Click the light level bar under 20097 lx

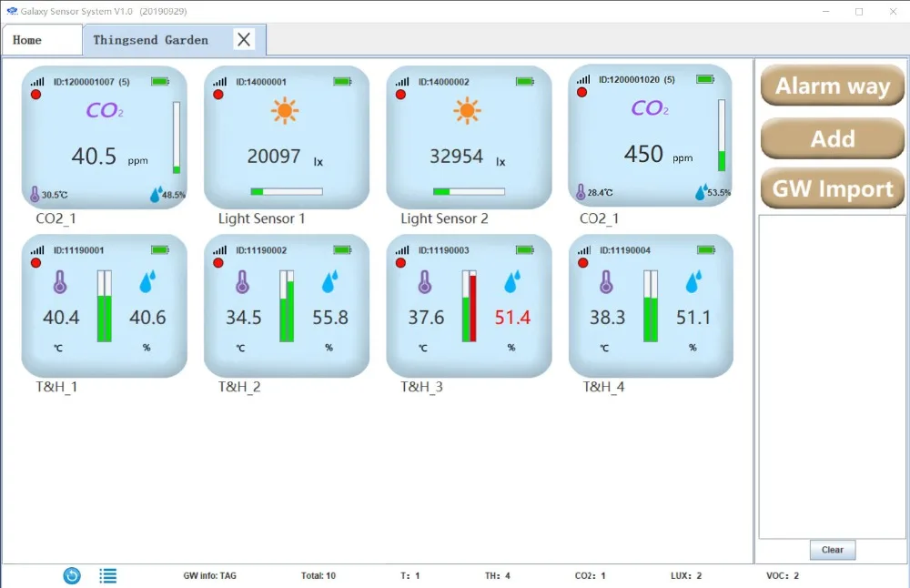[287, 191]
